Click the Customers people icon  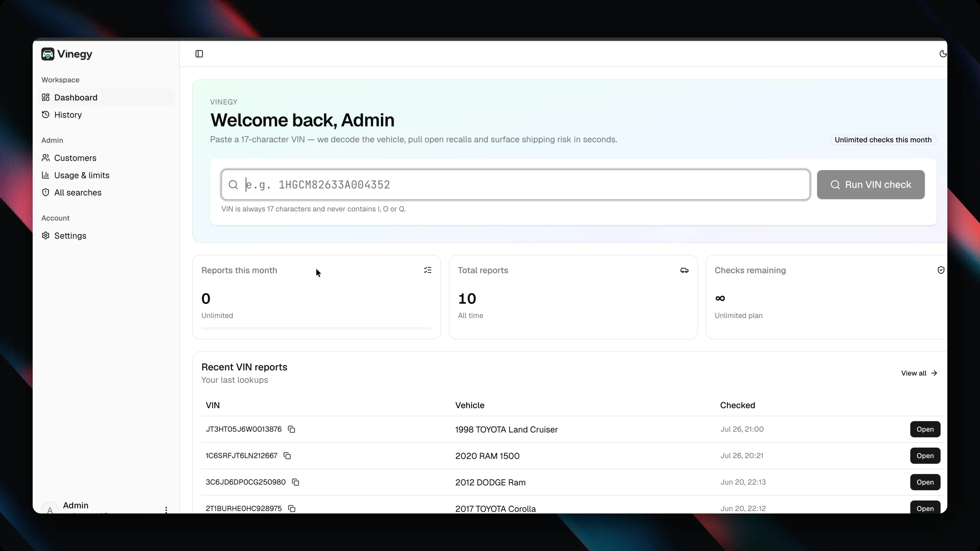[46, 158]
